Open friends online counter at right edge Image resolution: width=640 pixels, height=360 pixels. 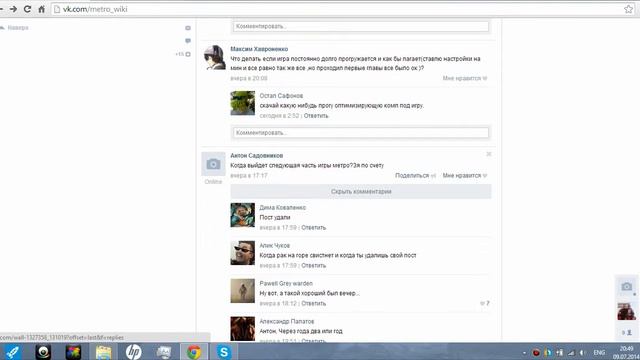pos(627,333)
